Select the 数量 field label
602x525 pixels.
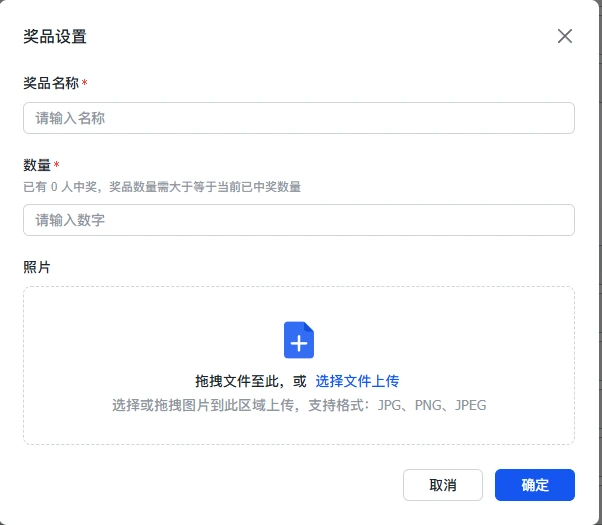(x=36, y=165)
